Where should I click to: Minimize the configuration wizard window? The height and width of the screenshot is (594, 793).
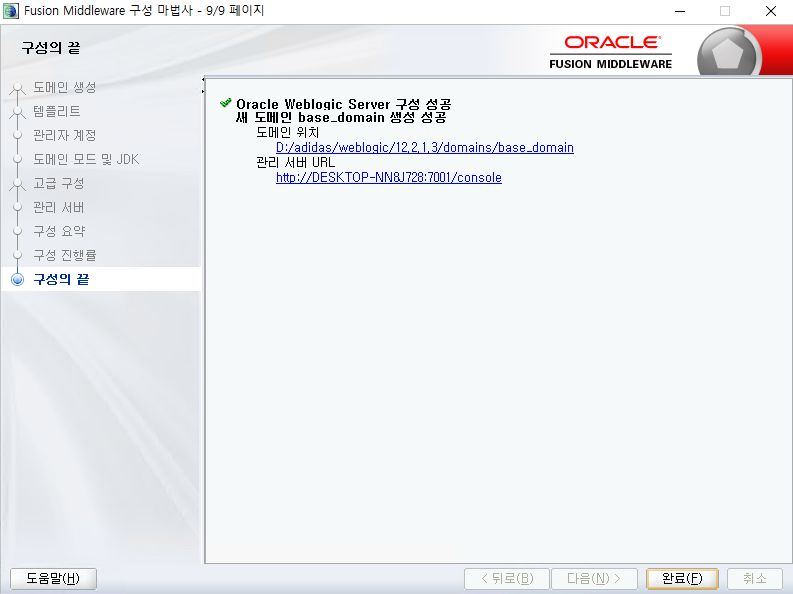tap(680, 11)
